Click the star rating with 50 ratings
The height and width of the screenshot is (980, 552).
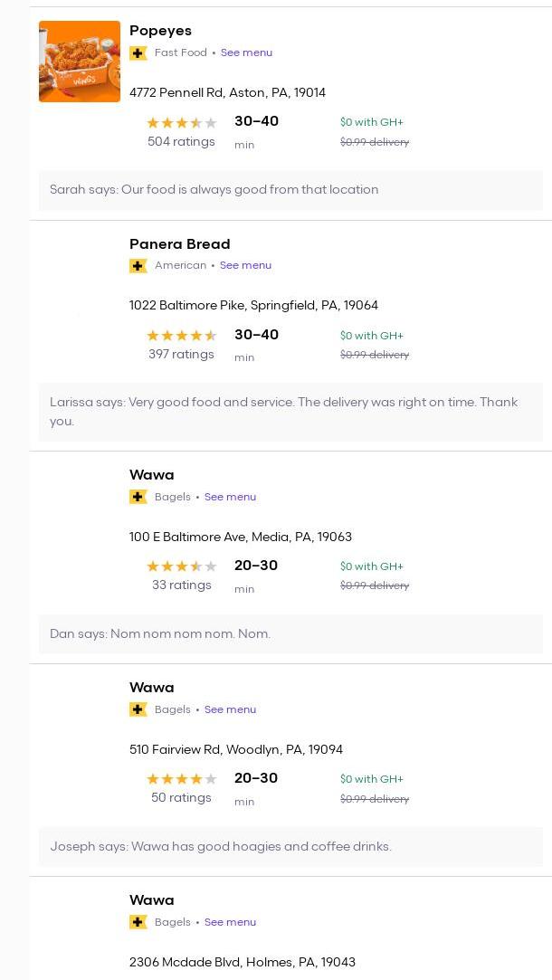[182, 779]
